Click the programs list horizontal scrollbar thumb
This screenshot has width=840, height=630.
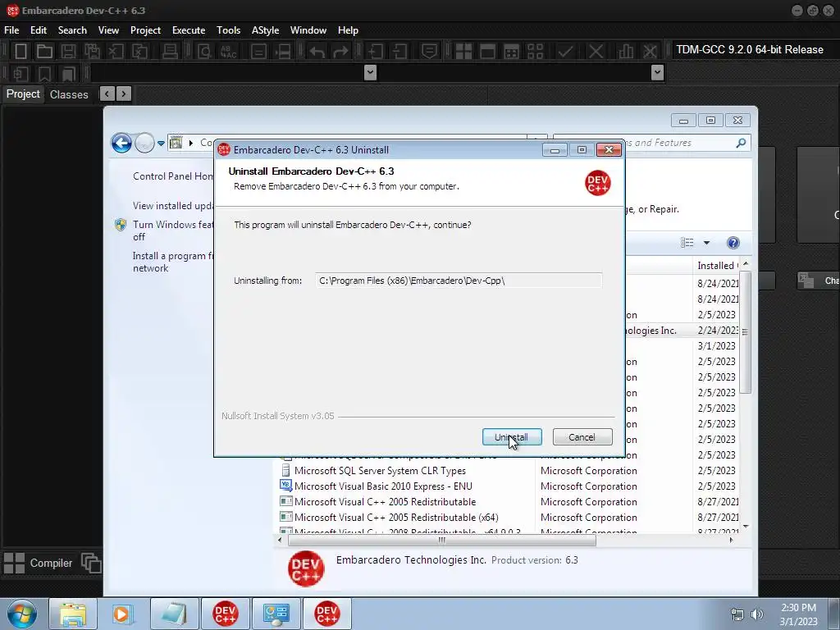(441, 540)
